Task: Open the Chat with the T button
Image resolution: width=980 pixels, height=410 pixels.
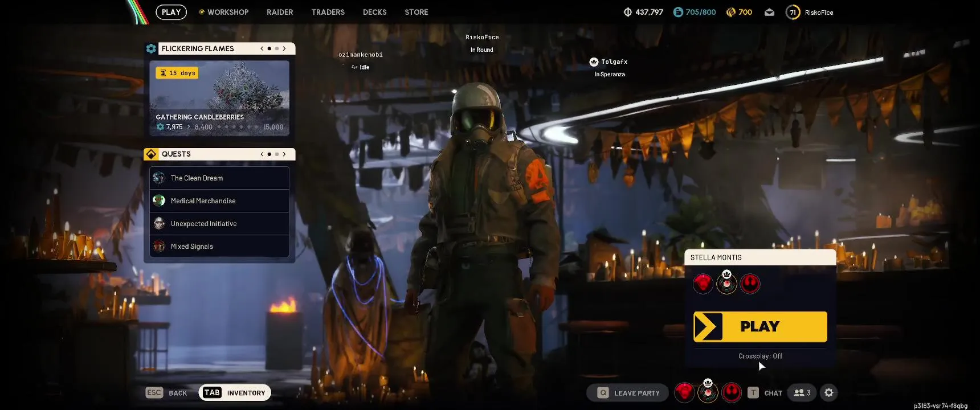Action: coord(765,392)
